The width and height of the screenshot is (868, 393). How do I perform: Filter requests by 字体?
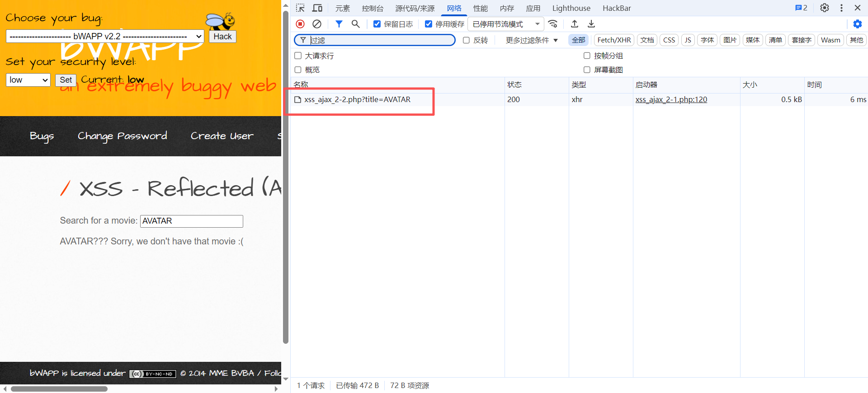click(x=707, y=40)
